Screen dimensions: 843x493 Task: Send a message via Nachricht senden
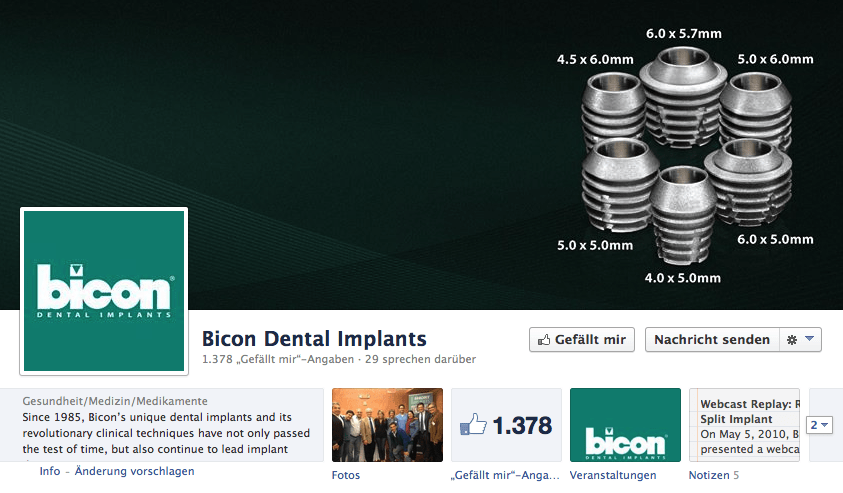(712, 340)
